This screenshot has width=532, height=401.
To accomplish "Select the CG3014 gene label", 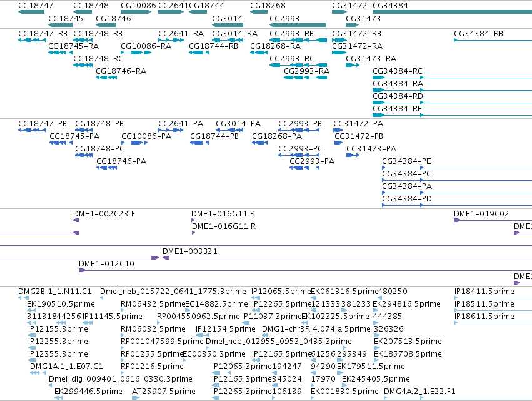I will pyautogui.click(x=227, y=18).
